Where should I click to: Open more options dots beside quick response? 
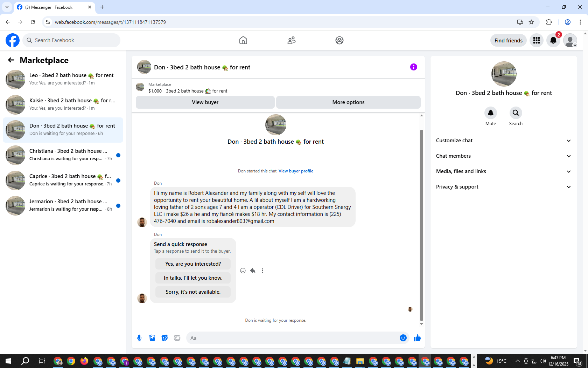pyautogui.click(x=262, y=271)
